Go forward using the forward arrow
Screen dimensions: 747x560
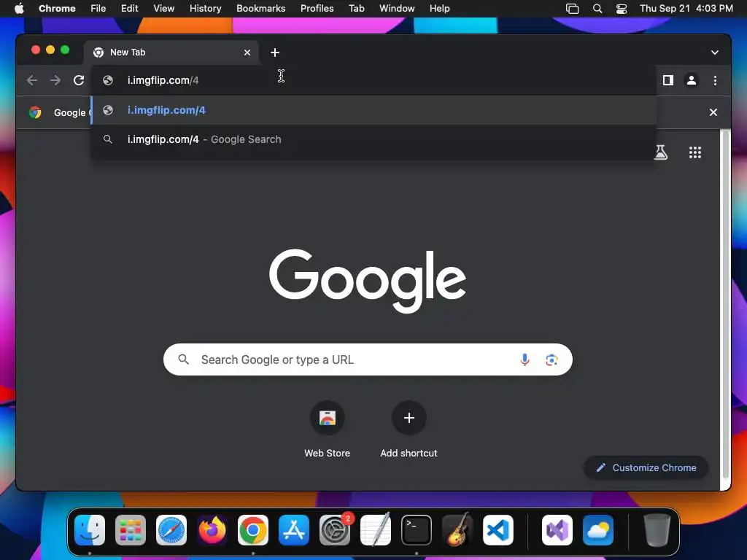(x=55, y=80)
